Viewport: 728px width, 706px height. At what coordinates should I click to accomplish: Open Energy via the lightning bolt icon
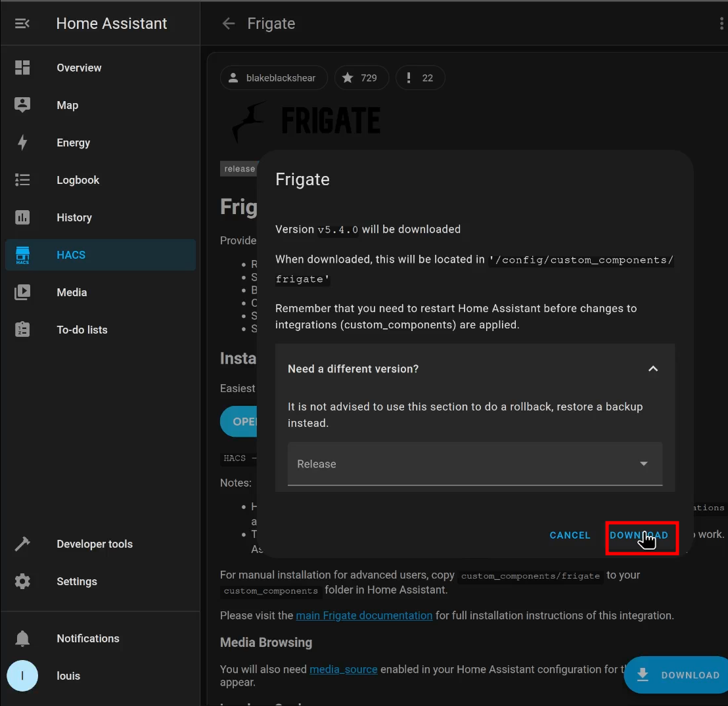coord(22,143)
